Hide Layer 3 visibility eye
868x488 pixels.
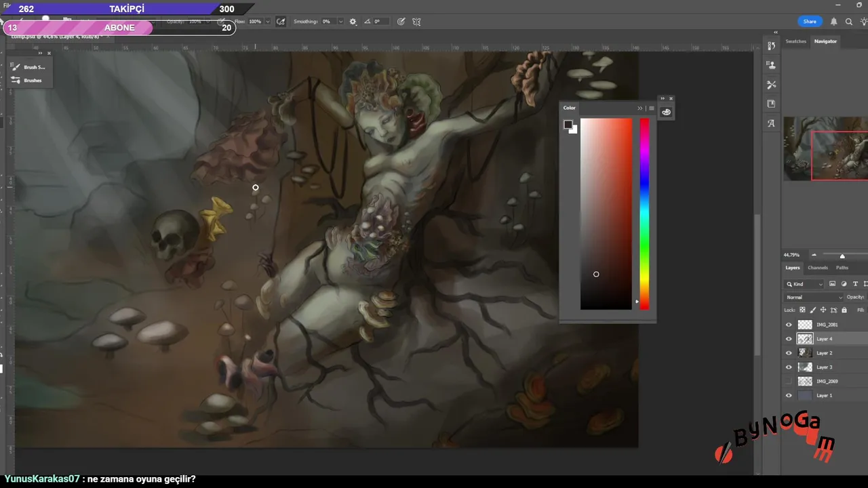pos(789,367)
